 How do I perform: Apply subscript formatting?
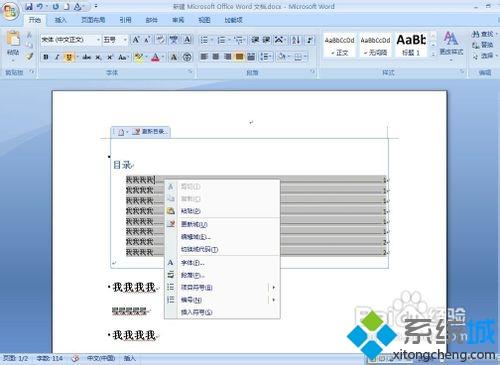click(98, 57)
